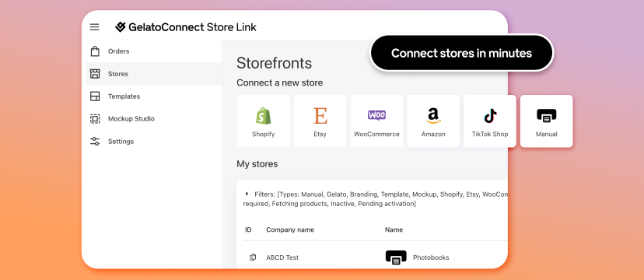This screenshot has width=644, height=280.
Task: Click the Settings sliders icon
Action: tap(95, 142)
